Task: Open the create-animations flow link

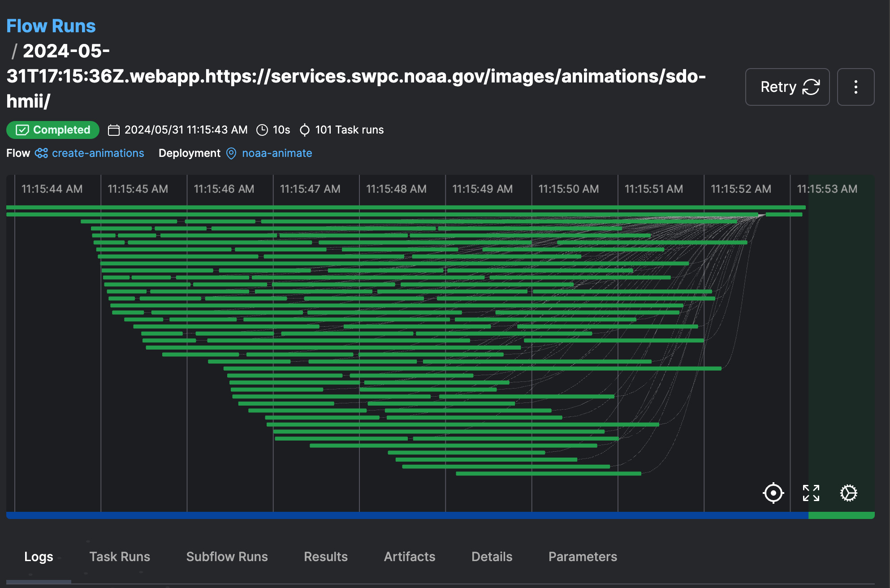Action: tap(98, 153)
